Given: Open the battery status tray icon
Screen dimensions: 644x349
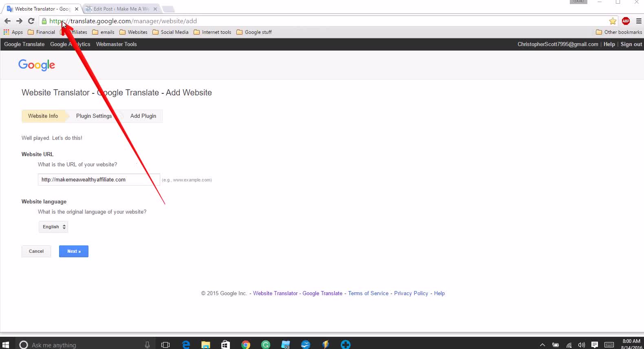Looking at the screenshot, I should (555, 345).
